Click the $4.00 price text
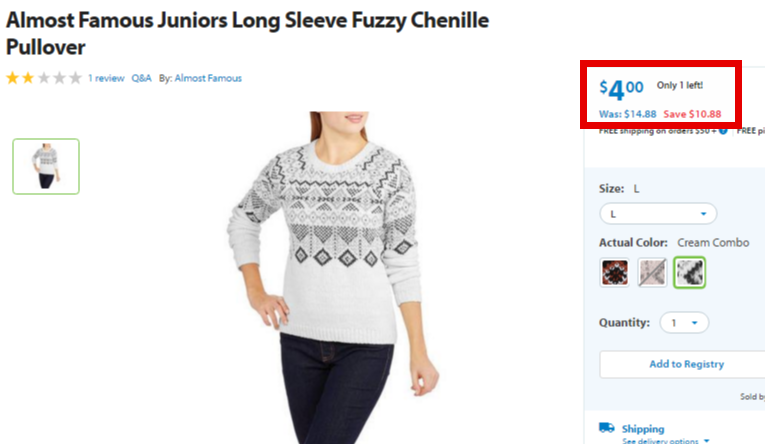 (621, 89)
